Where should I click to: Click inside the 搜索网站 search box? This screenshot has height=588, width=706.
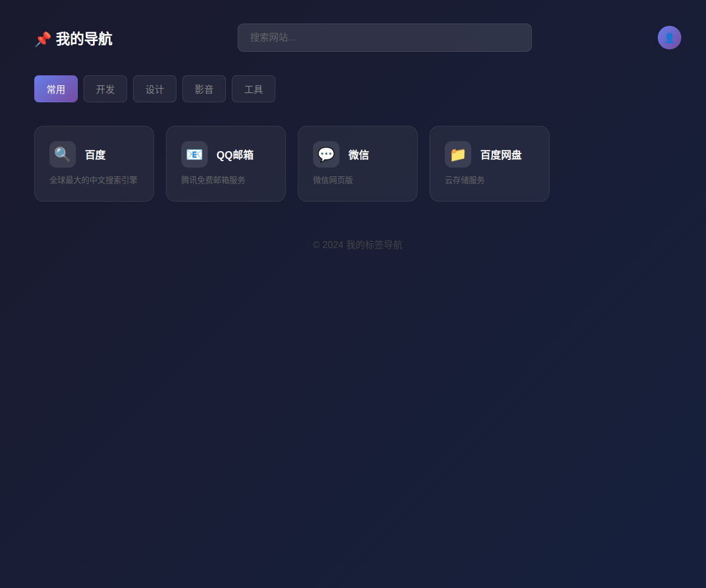(384, 38)
